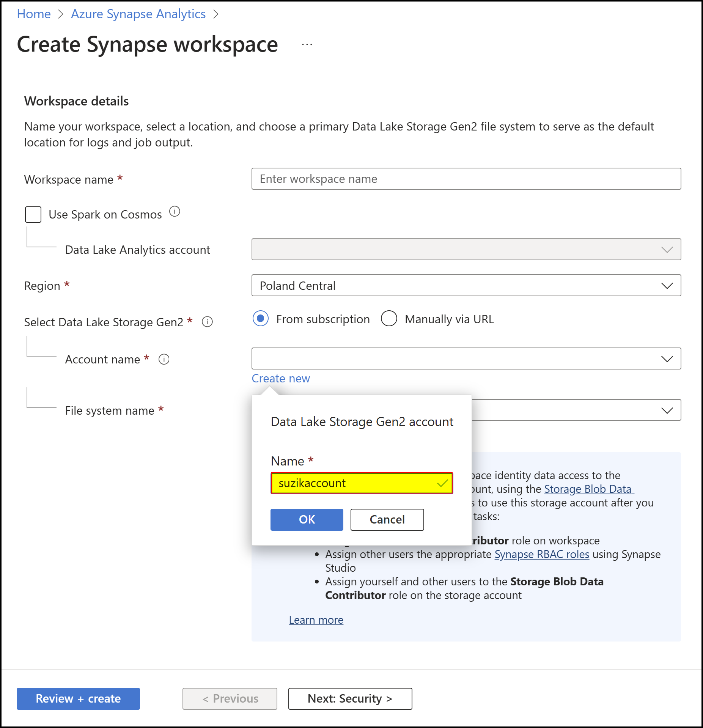Viewport: 703px width, 728px height.
Task: Confirm storage account name with OK
Action: 307,519
